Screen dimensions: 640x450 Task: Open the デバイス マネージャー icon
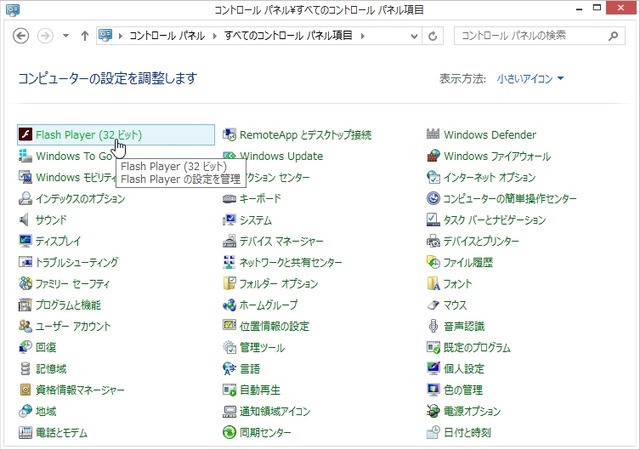(x=229, y=241)
